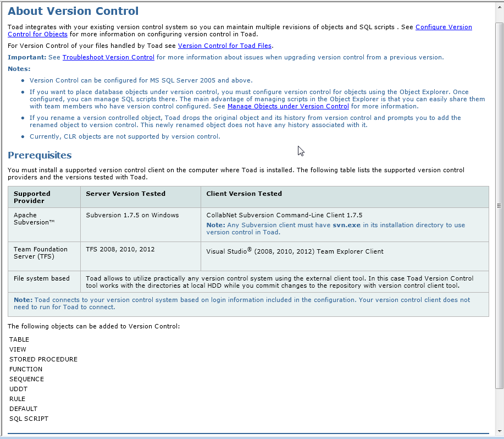Click the About Version Control heading
The width and height of the screenshot is (504, 439).
pyautogui.click(x=73, y=11)
